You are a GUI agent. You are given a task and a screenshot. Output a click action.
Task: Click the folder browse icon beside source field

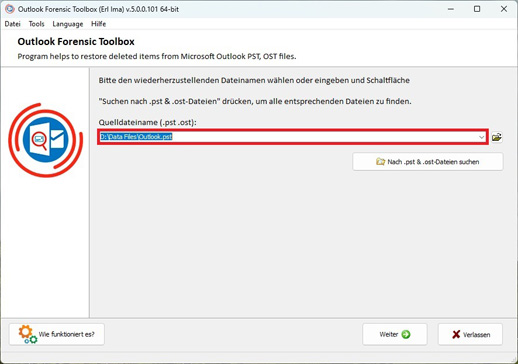(x=497, y=137)
